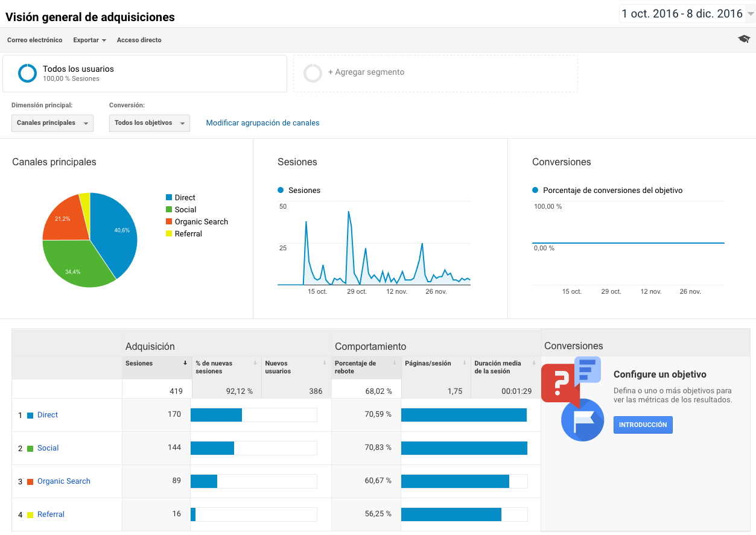Expand the Exportar menu
Viewport: 756px width, 535px height.
click(89, 40)
